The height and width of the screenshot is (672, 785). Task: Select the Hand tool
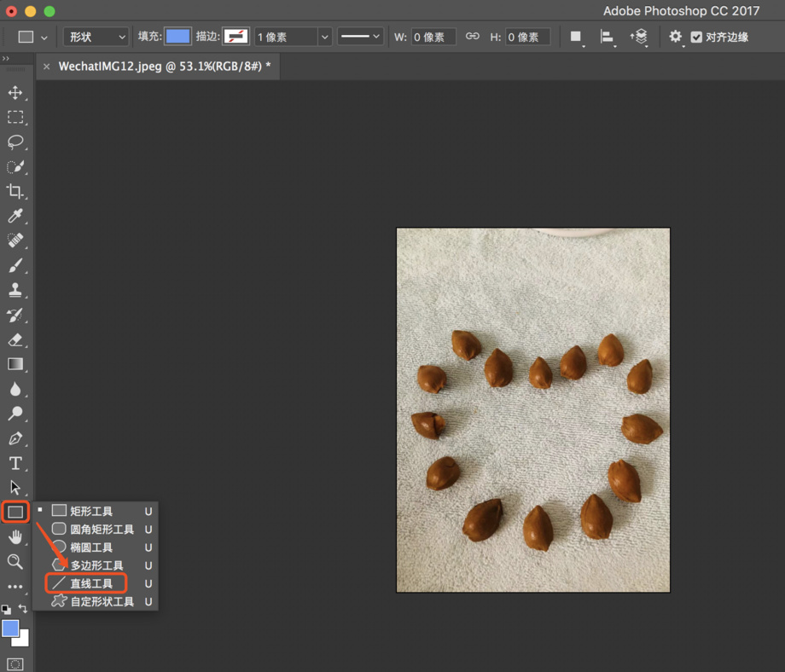[x=15, y=536]
